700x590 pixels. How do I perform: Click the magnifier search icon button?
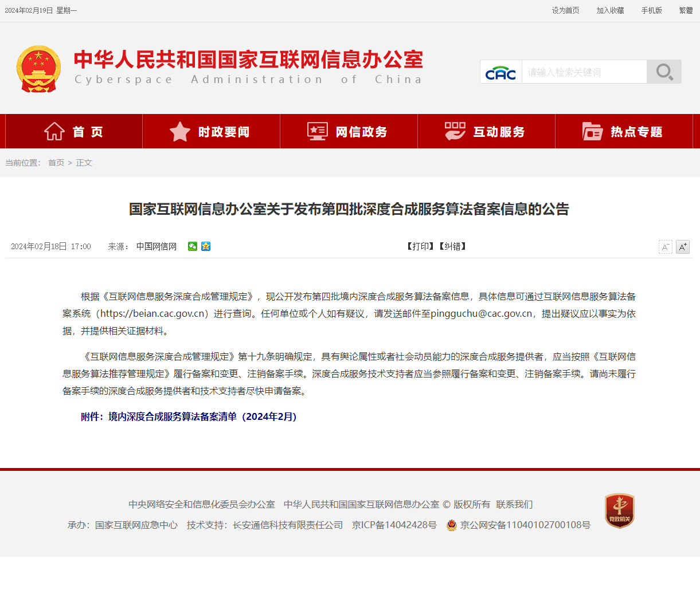pos(664,72)
